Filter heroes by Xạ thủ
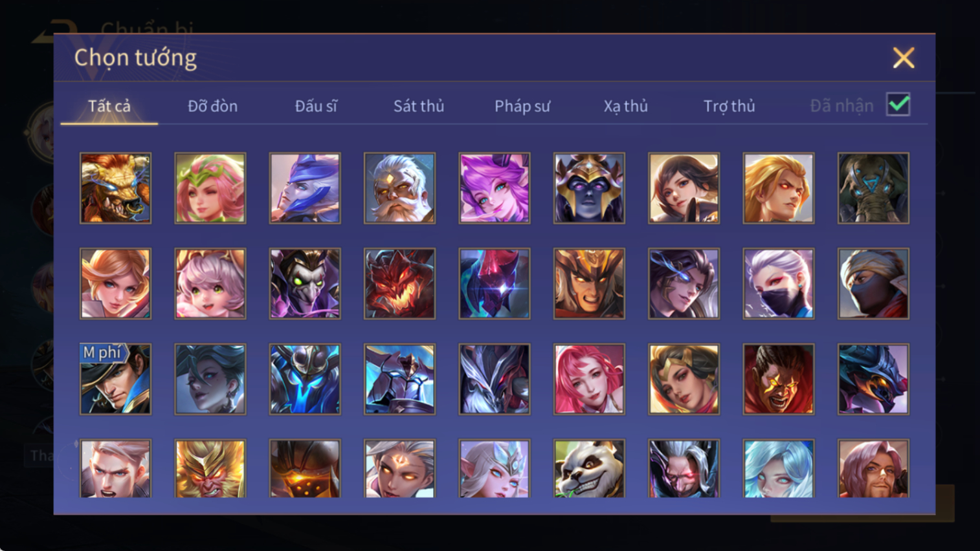This screenshot has height=551, width=980. point(626,106)
